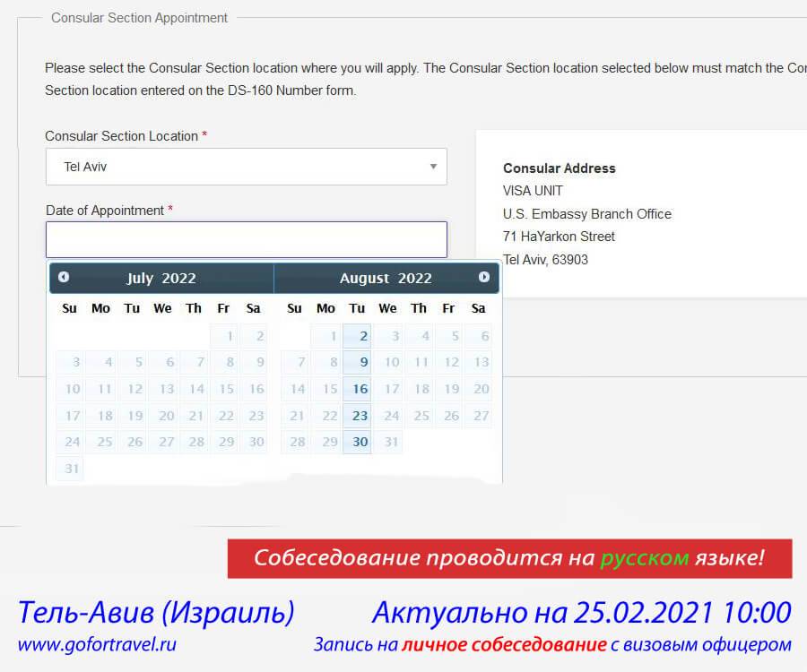807x672 pixels.
Task: Click August 31 calendar cell
Action: pyautogui.click(x=387, y=442)
